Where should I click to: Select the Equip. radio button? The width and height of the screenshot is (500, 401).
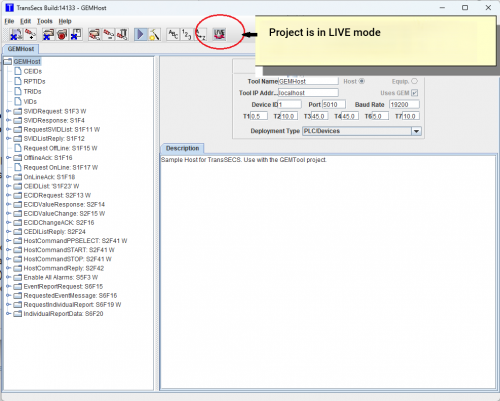[x=414, y=81]
